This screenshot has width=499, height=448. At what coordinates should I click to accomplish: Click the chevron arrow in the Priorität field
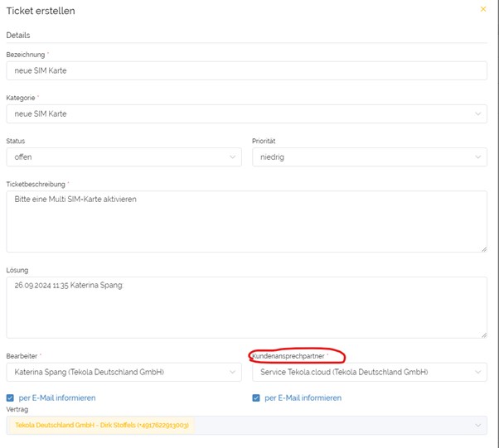(478, 157)
